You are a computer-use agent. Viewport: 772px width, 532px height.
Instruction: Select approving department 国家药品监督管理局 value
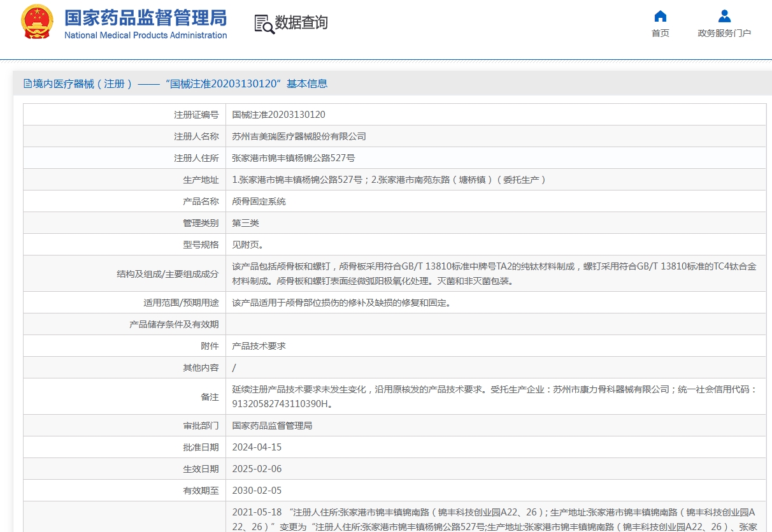pos(272,426)
